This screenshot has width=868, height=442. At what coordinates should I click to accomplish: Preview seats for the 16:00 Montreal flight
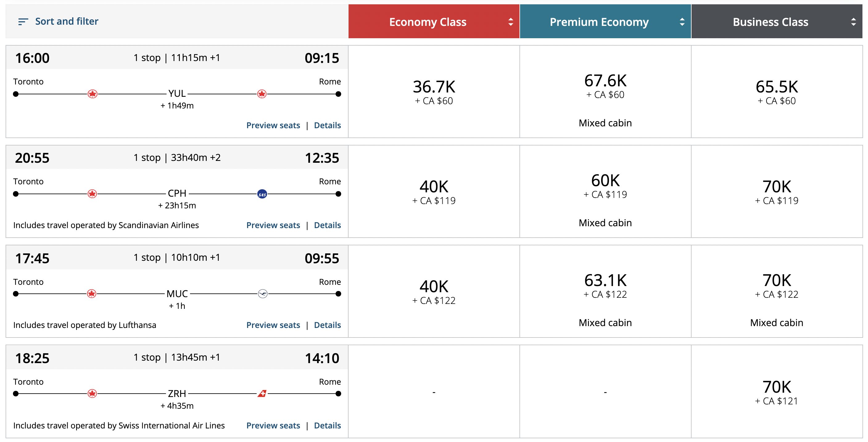(273, 125)
